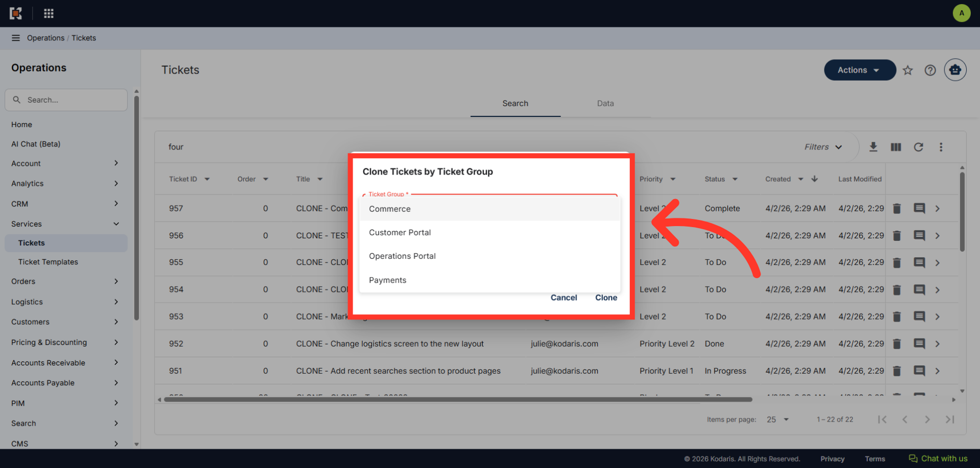
Task: Toggle the hamburger sidebar menu
Action: pos(16,38)
